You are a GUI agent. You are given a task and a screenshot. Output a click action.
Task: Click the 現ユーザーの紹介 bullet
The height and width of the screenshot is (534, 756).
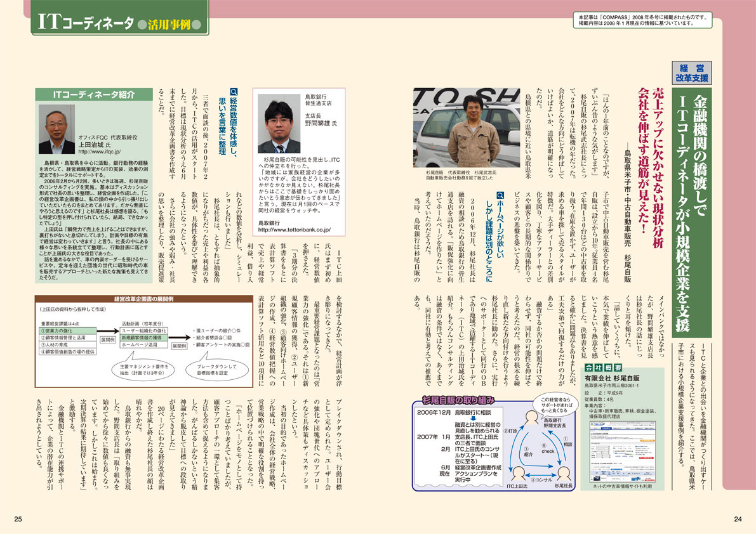[x=217, y=331]
